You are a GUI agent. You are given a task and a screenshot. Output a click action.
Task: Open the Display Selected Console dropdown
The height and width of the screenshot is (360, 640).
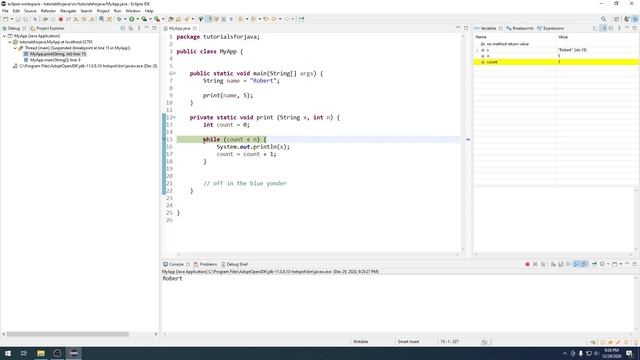(608, 264)
